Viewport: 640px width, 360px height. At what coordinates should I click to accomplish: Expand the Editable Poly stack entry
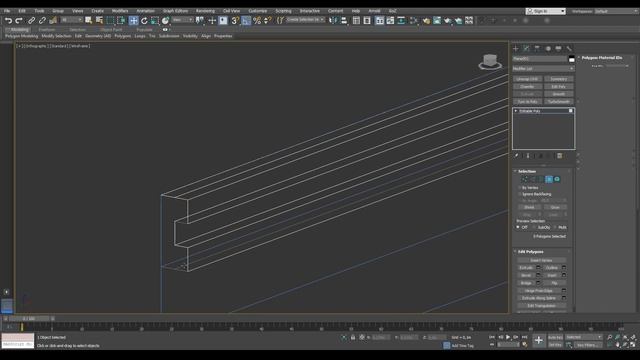[x=516, y=111]
